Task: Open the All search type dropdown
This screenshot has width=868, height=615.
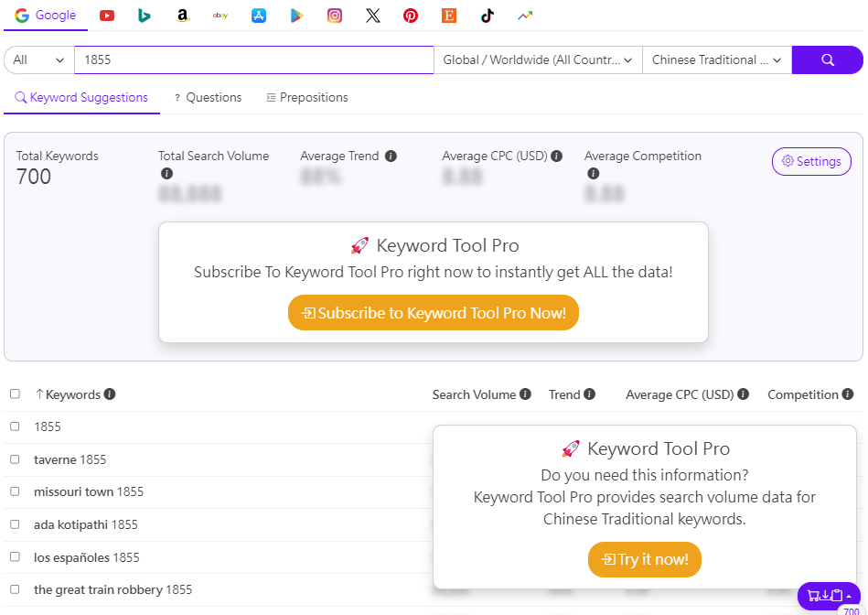Action: (38, 59)
